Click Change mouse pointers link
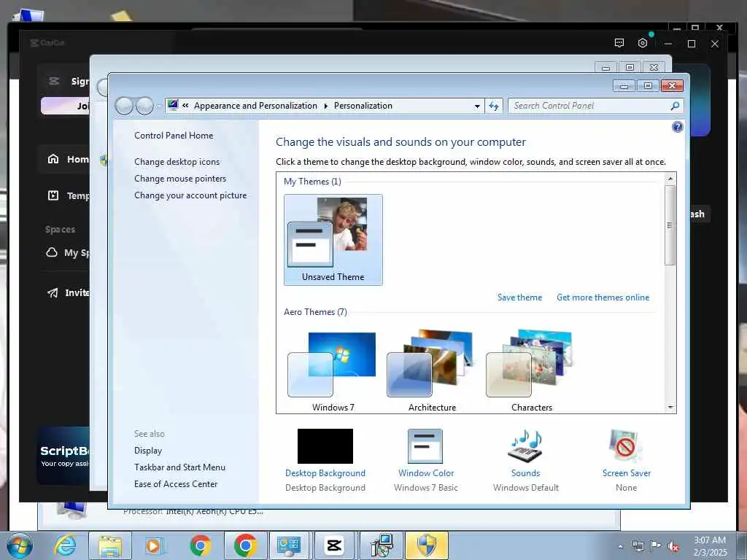This screenshot has width=747, height=560. click(180, 179)
